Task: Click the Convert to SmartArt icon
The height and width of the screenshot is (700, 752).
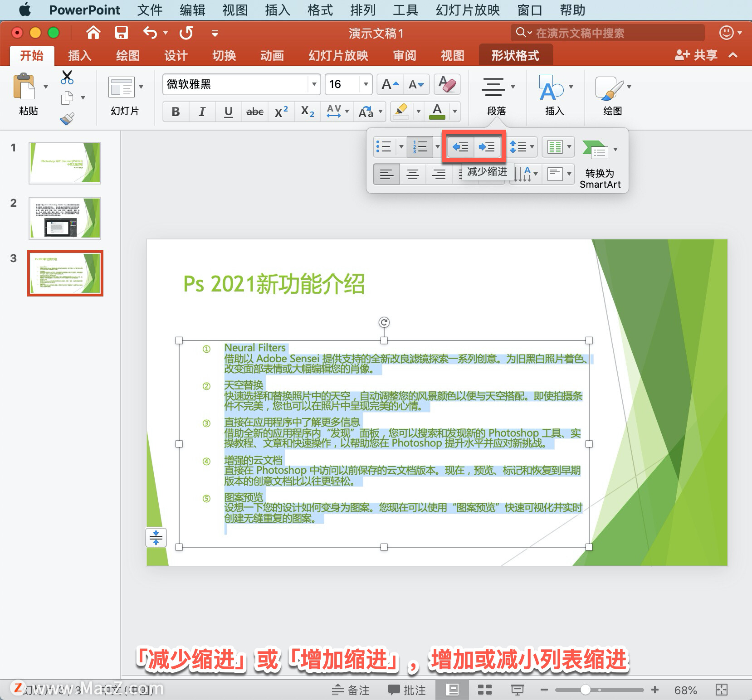Action: tap(595, 150)
